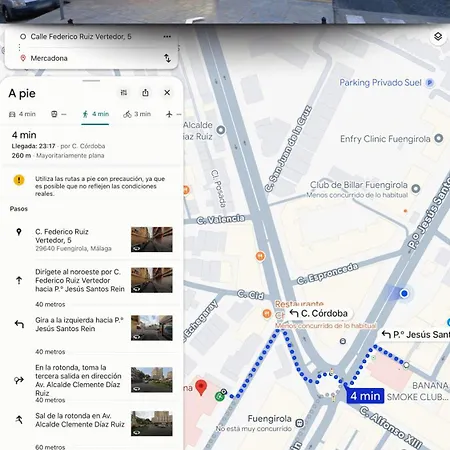This screenshot has width=450, height=450.
Task: Select step Dirígete al noroeste por C. Federico Ruiz Vertedor
Action: point(80,280)
